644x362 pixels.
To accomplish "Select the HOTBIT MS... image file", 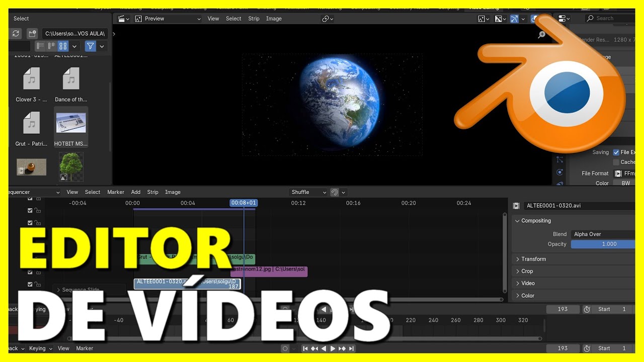I will click(x=71, y=127).
